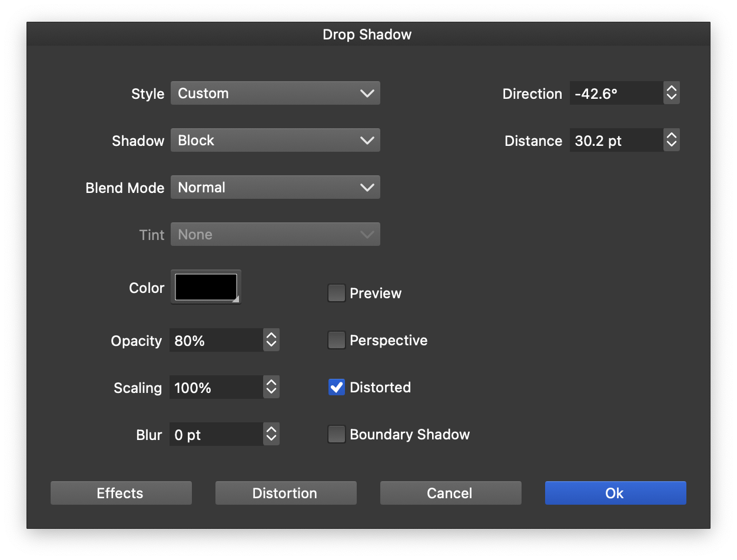
Task: Click the Opacity stepper arrows
Action: tap(271, 340)
